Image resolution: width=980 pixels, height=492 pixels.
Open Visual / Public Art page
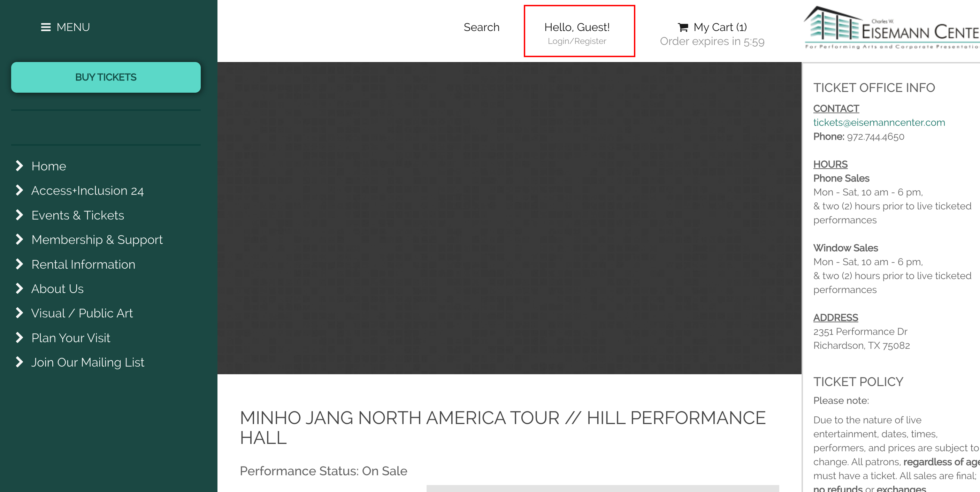(x=82, y=313)
